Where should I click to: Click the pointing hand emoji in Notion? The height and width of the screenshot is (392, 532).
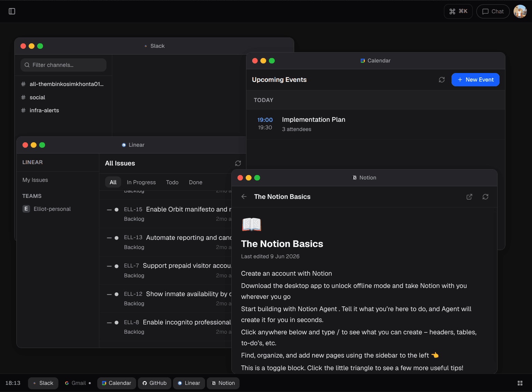pos(435,355)
